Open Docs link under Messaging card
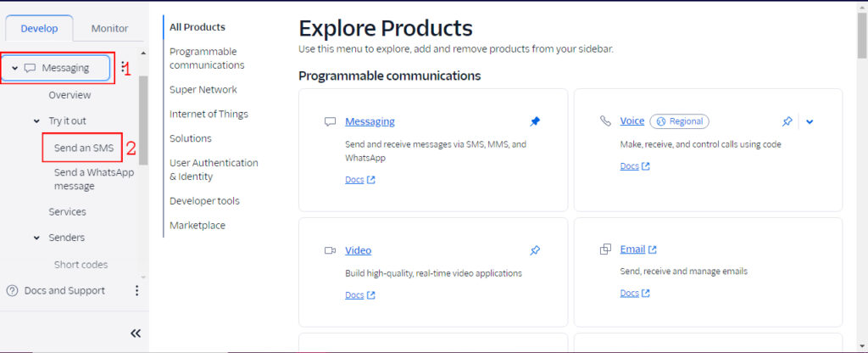Image resolution: width=868 pixels, height=353 pixels. point(359,180)
